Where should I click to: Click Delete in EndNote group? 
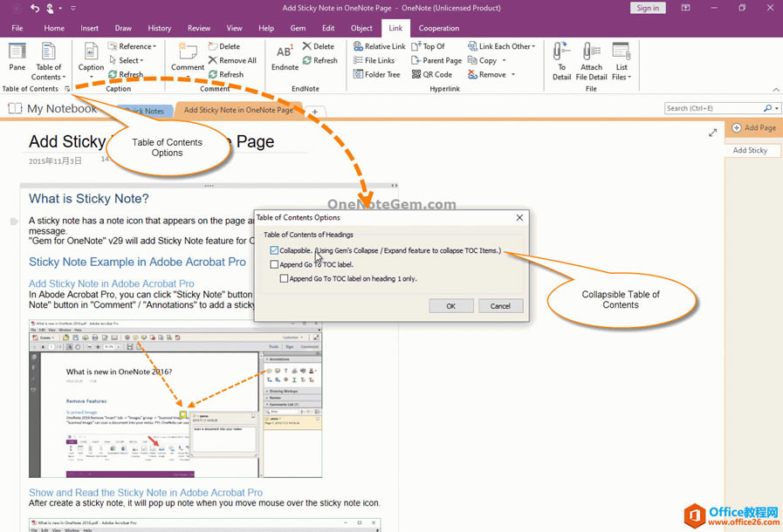point(318,46)
